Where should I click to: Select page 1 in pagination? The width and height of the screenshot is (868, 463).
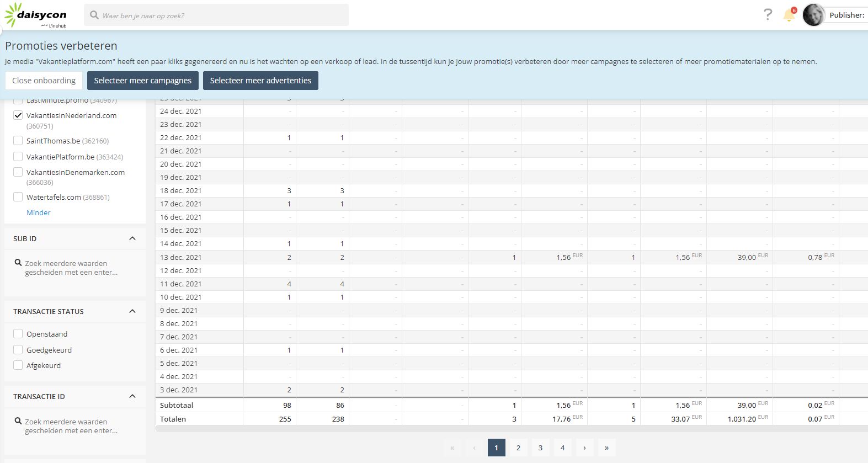497,448
